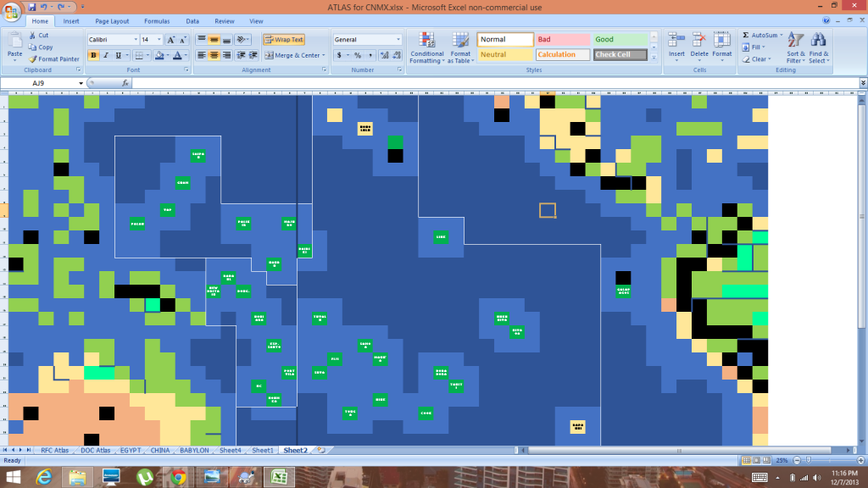Toggle Underline formatting
Viewport: 868px width, 488px height.
coord(118,55)
